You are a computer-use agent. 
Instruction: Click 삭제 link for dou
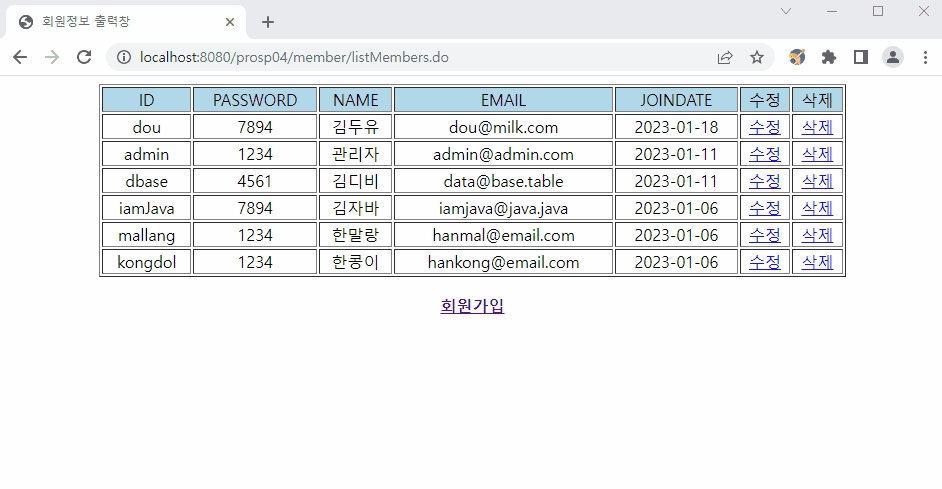tap(818, 127)
